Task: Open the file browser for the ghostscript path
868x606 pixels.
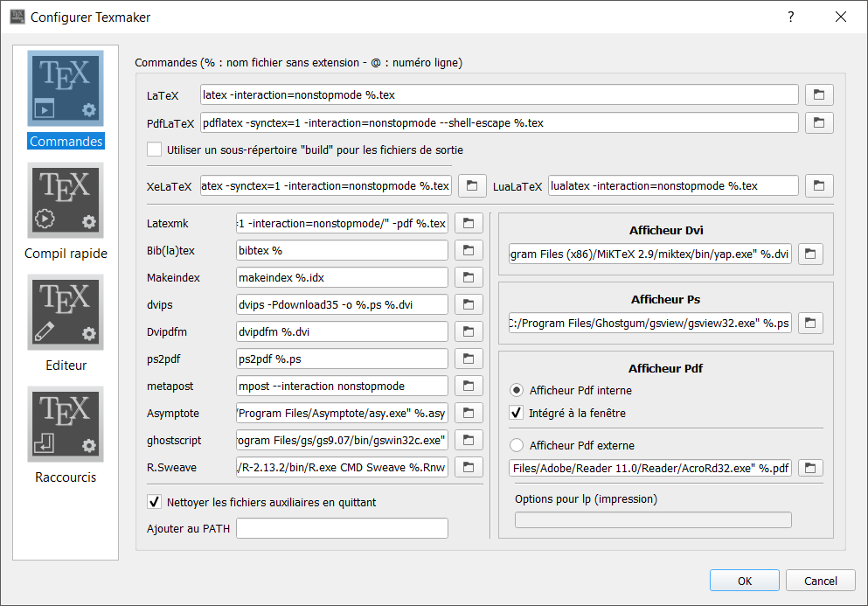Action: coord(469,440)
